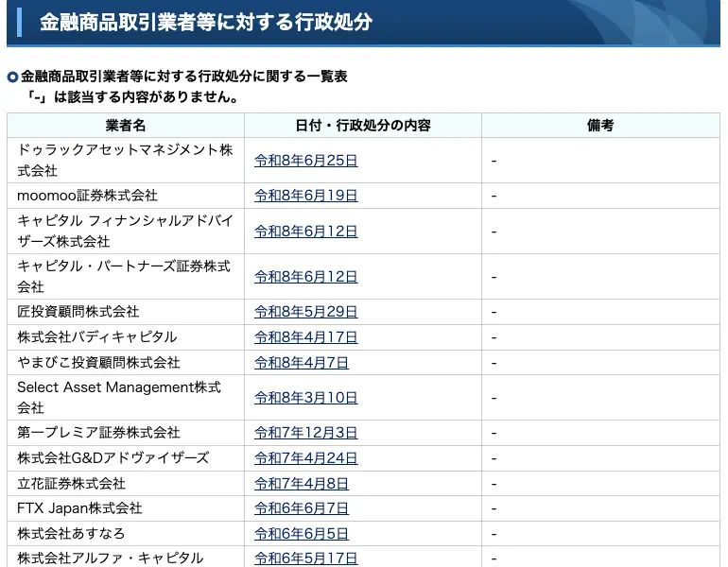Select 立花証券株式会社 company name
This screenshot has width=728, height=567.
point(72,484)
